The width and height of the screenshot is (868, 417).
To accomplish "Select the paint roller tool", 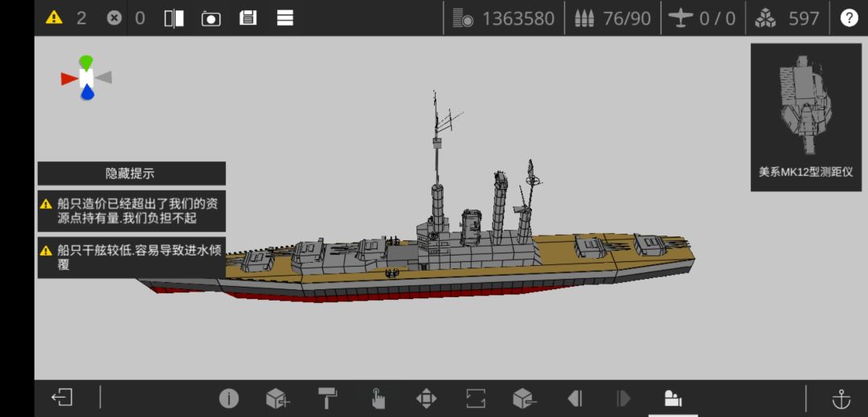I will pos(326,399).
